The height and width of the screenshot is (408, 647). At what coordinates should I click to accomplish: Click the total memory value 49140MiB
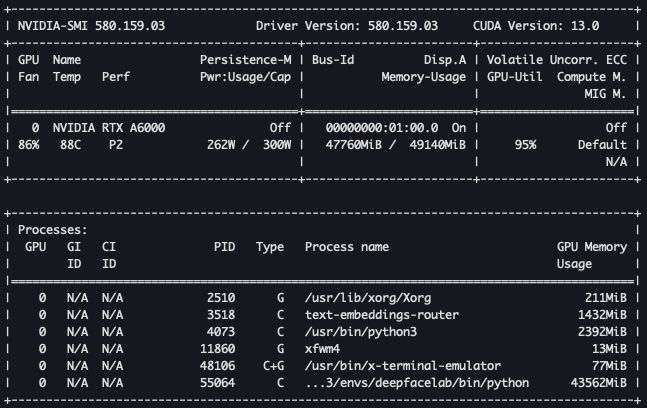point(438,145)
